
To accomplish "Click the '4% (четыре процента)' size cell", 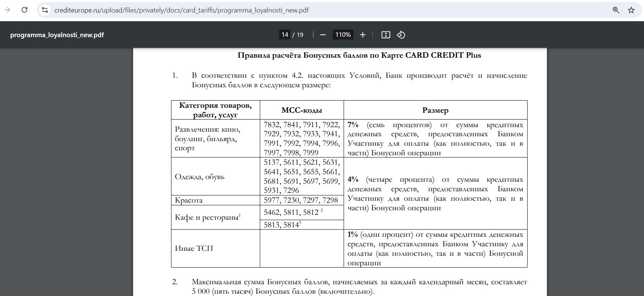I will pyautogui.click(x=435, y=194).
